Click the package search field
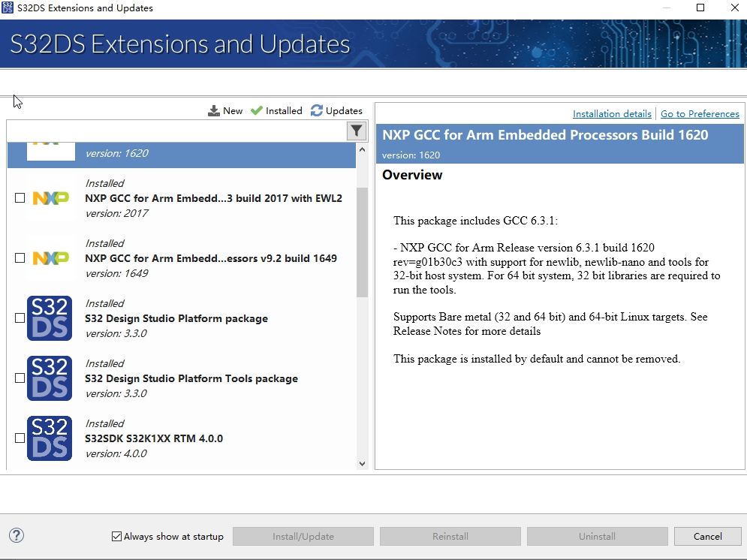This screenshot has height=560, width=747. [176, 131]
